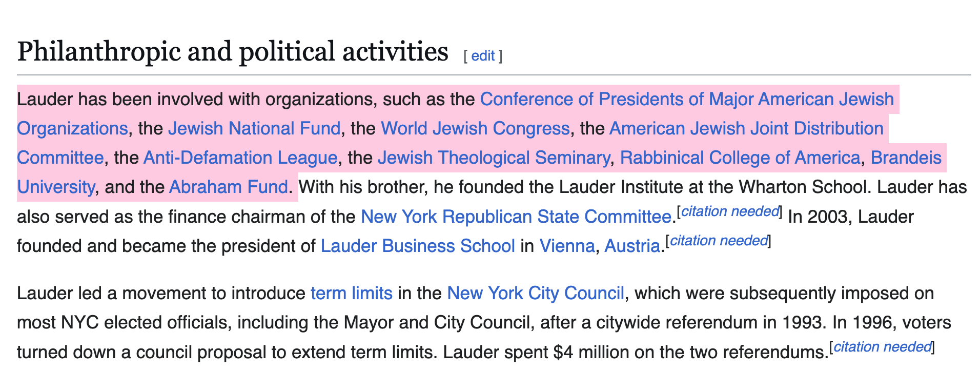Click citation needed after Austria
Screen dimensions: 980x389
pos(719,241)
